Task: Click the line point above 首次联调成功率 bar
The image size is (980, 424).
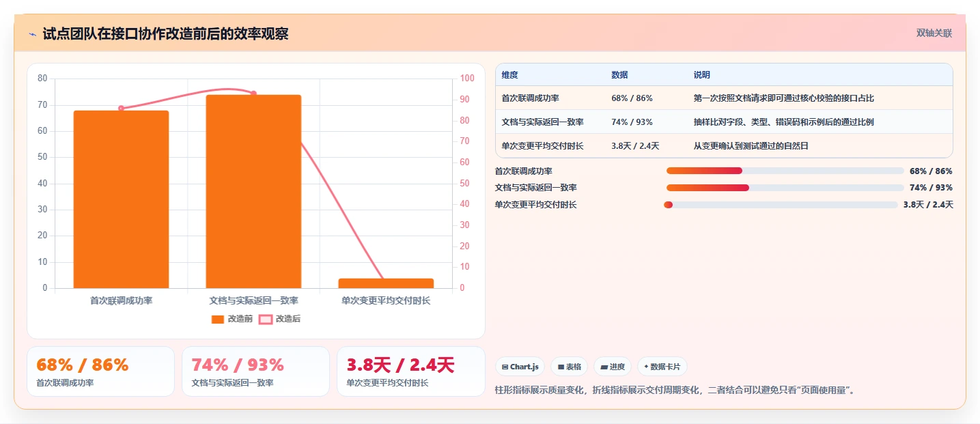Action: coord(121,108)
